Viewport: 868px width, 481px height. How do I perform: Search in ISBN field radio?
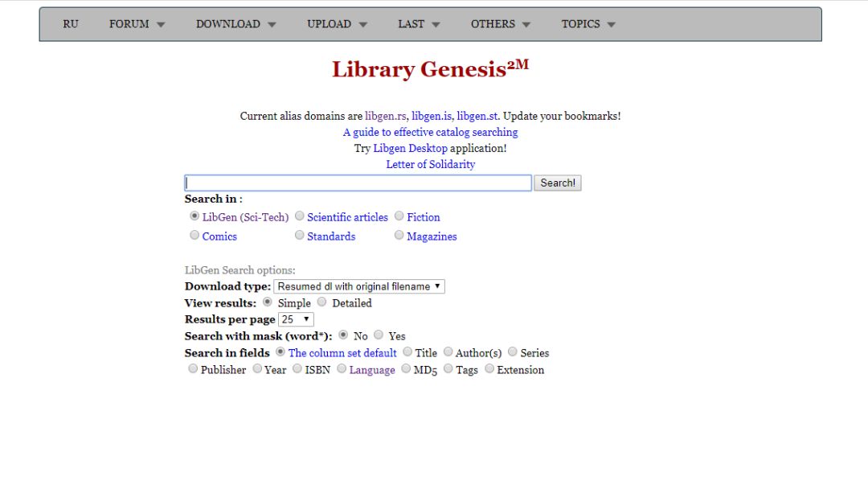[x=297, y=368]
